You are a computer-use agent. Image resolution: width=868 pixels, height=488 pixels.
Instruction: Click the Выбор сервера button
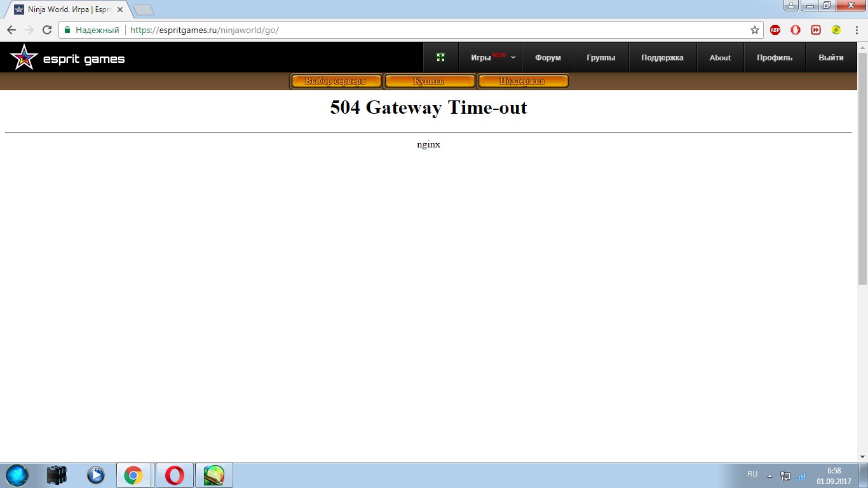coord(336,81)
